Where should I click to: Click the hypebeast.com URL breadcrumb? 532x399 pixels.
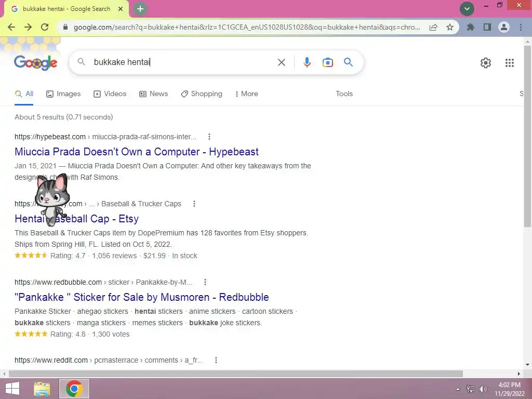pos(105,137)
